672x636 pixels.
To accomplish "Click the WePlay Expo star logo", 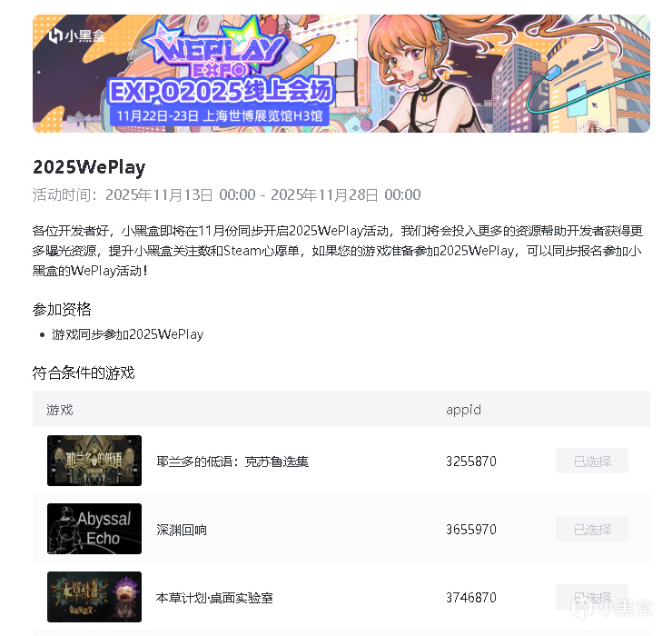I will 214,47.
